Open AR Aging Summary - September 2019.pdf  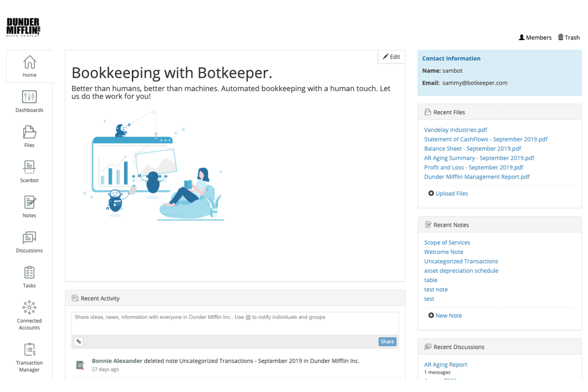point(479,158)
